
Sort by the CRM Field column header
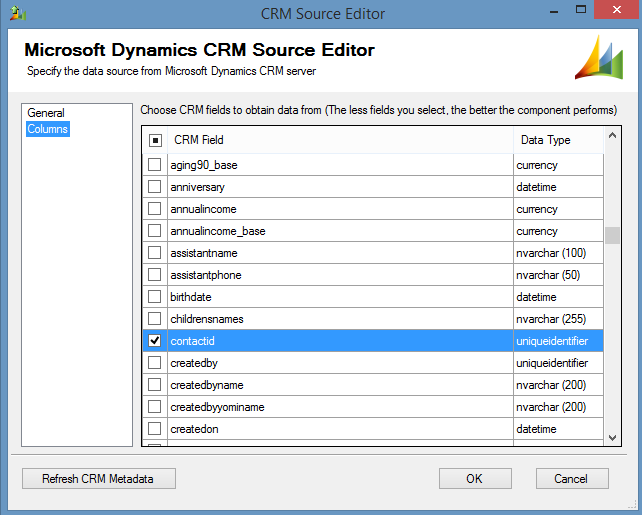340,140
